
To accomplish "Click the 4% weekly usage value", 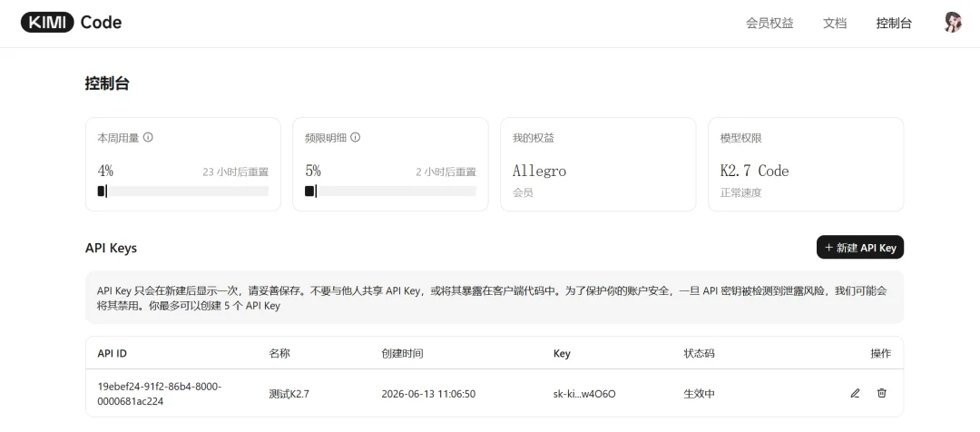I will pyautogui.click(x=105, y=171).
